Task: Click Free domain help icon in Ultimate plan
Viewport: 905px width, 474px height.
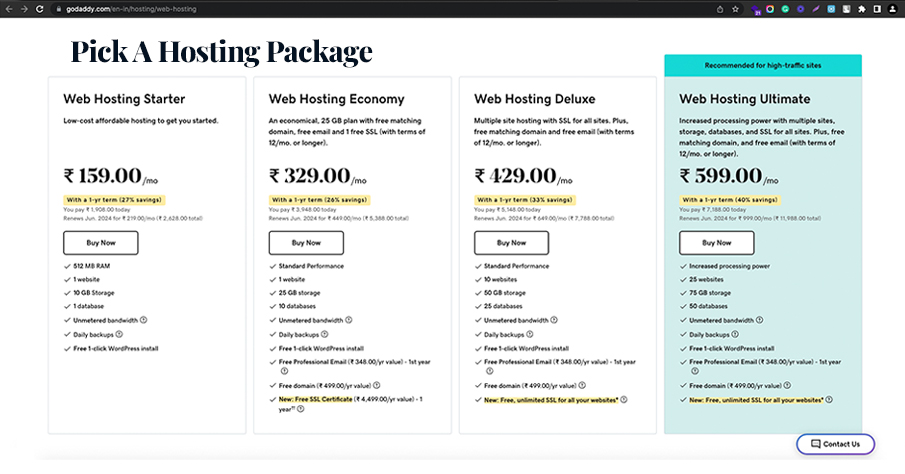Action: point(788,385)
